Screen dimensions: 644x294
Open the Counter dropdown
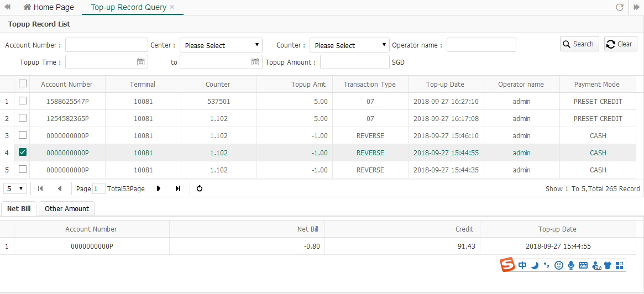(349, 45)
